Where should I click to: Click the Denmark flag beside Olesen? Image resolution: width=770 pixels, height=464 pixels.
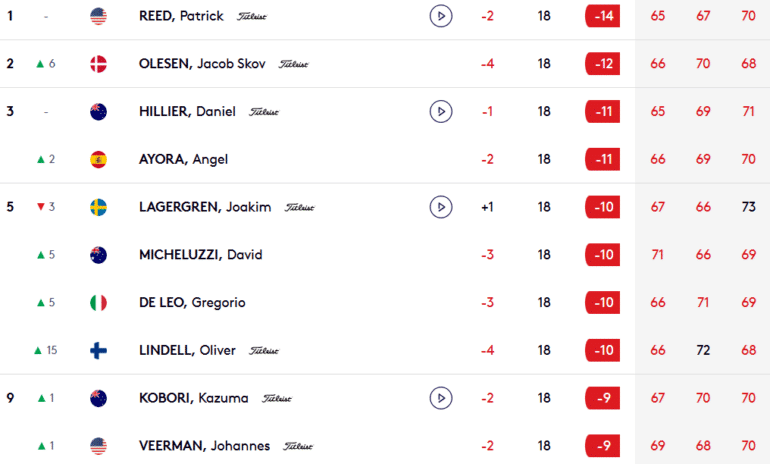pos(99,64)
